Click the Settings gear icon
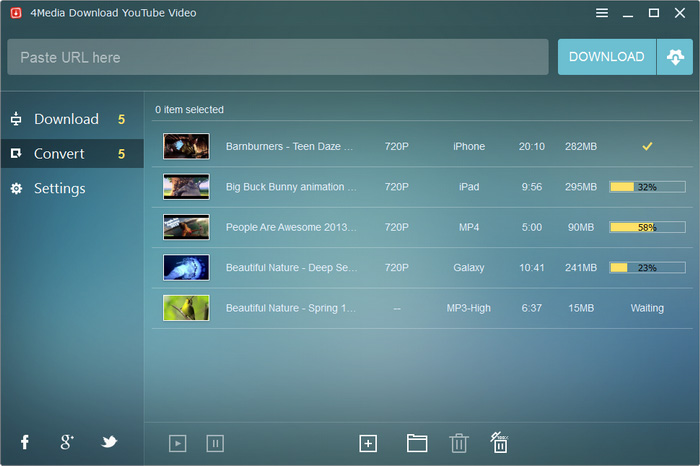 point(16,188)
